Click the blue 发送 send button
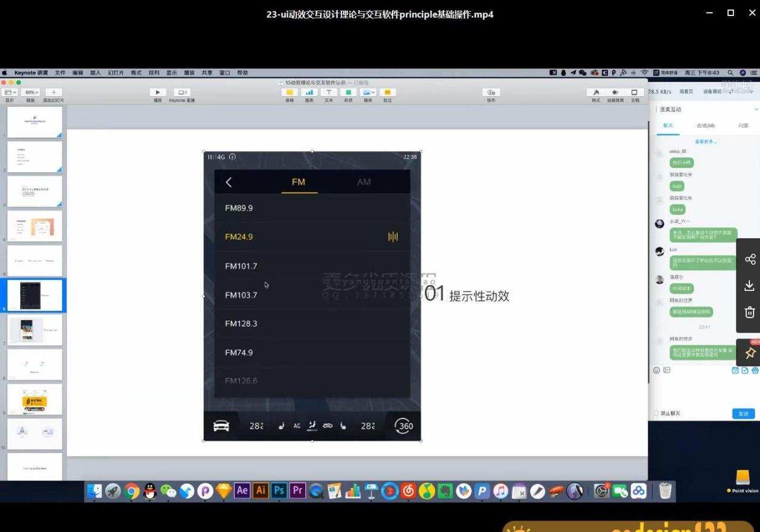The height and width of the screenshot is (532, 760). coord(743,413)
